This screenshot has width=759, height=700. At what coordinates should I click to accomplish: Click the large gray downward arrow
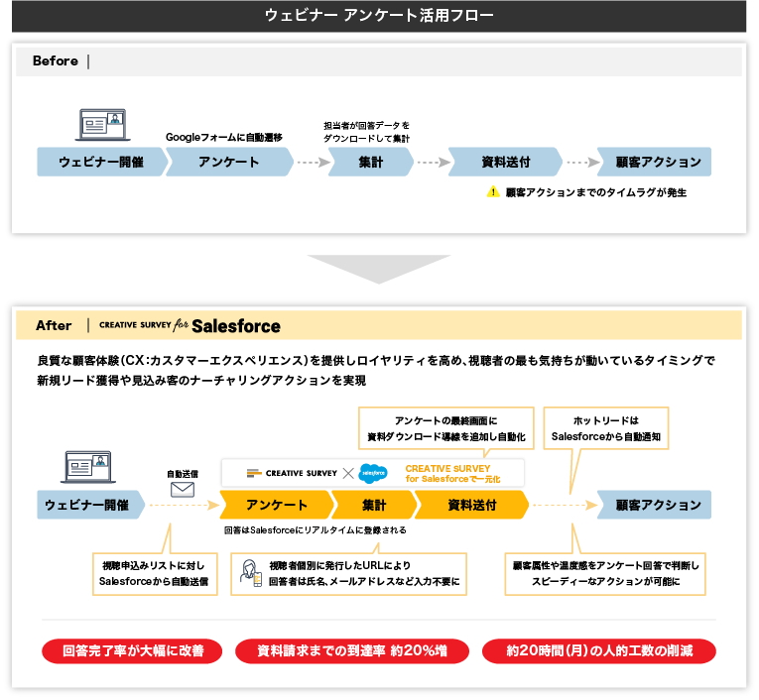point(379,269)
